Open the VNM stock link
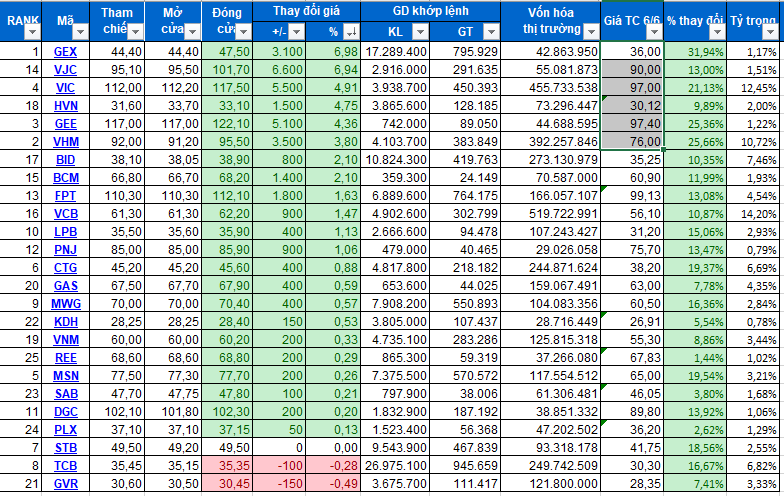 (x=66, y=340)
